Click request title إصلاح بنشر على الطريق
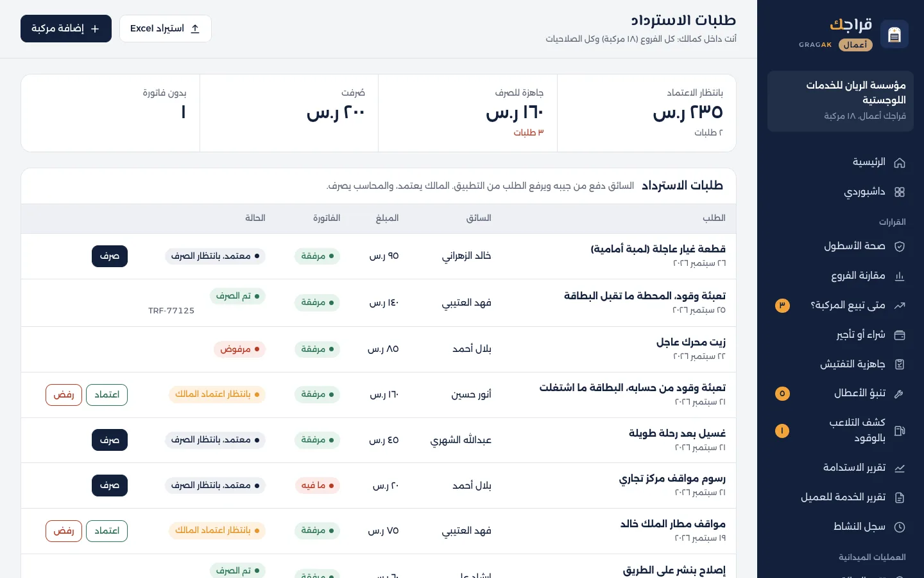The image size is (924, 578). 674,570
